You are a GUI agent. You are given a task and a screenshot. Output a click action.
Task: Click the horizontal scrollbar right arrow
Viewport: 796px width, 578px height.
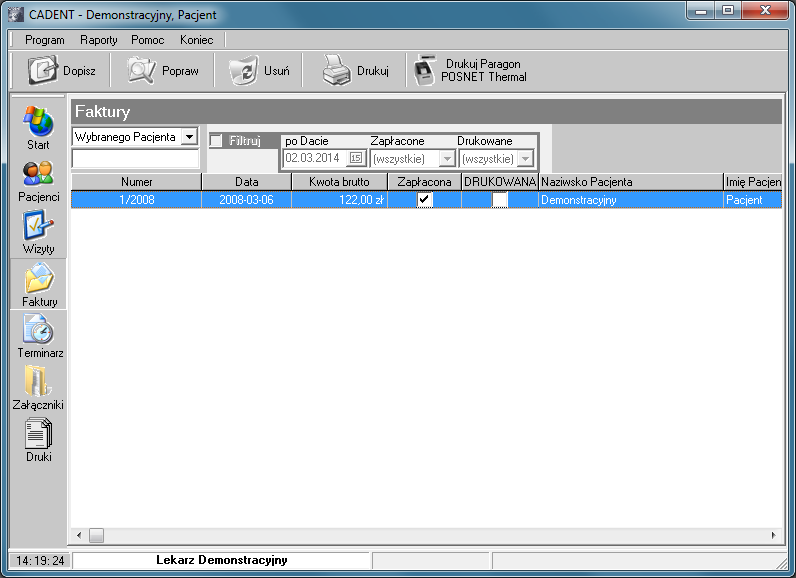(773, 535)
